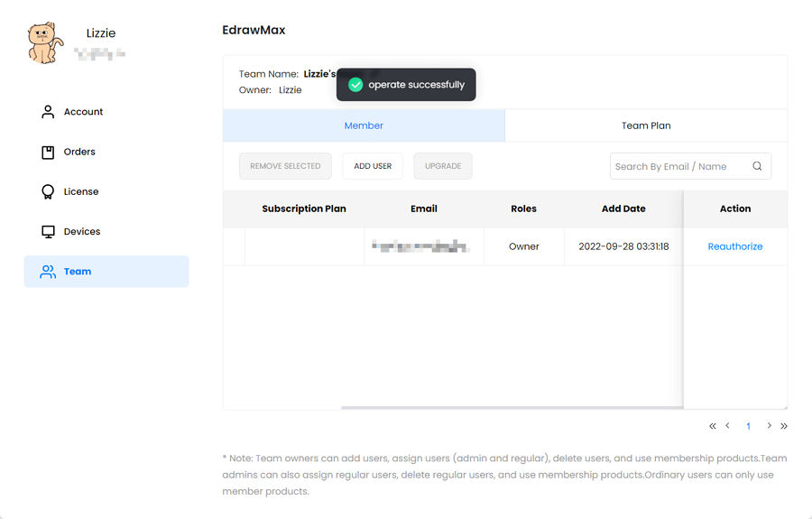Click the horizontal scrollbar under the table

[512, 408]
